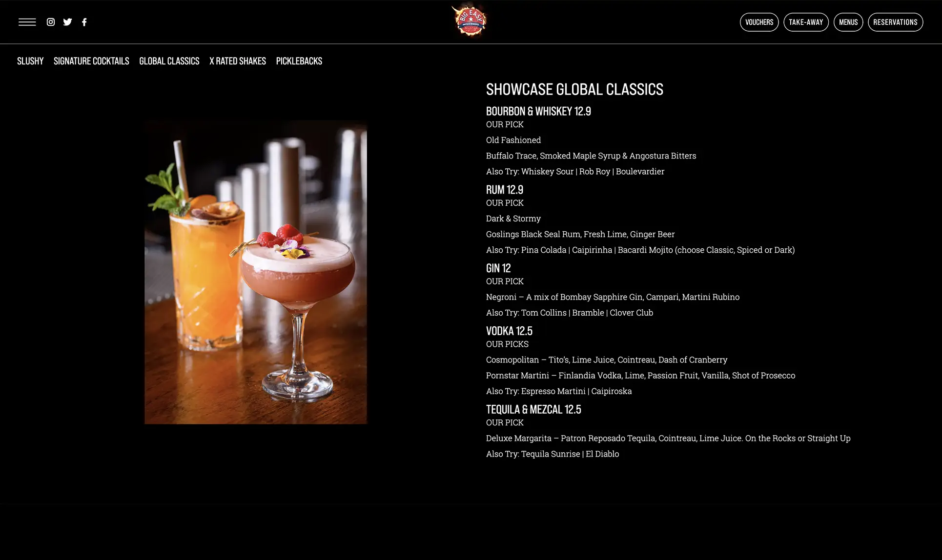Click the Tequila & Mezcal 12.5 heading

click(533, 409)
